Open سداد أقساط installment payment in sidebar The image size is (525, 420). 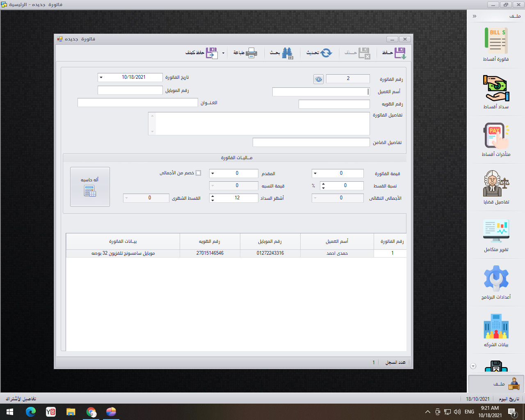pos(496,92)
